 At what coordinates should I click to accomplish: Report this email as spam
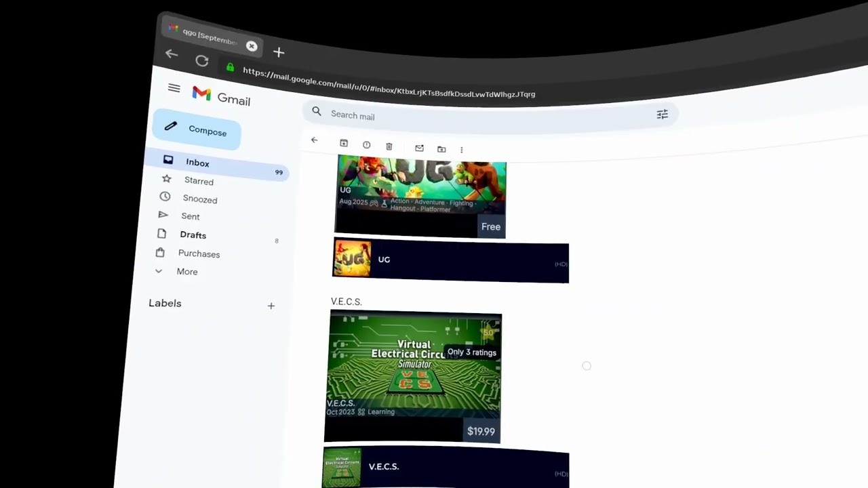[366, 144]
